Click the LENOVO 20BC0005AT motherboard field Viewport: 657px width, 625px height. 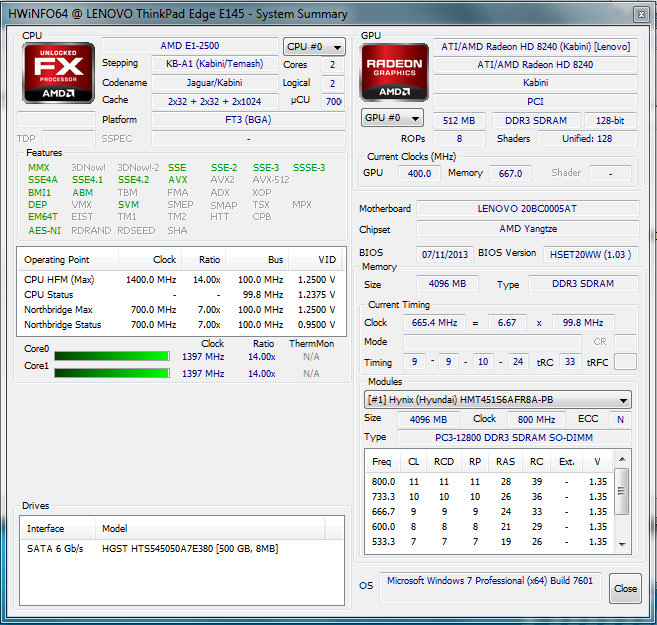tap(528, 209)
